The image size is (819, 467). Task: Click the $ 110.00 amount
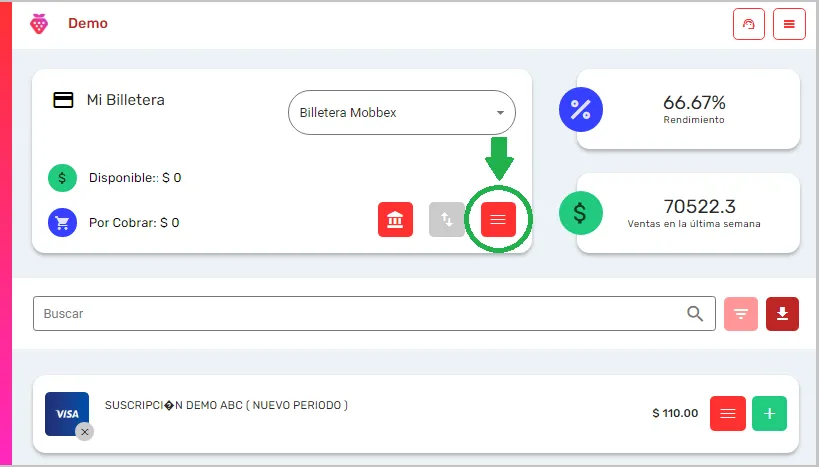pos(675,413)
